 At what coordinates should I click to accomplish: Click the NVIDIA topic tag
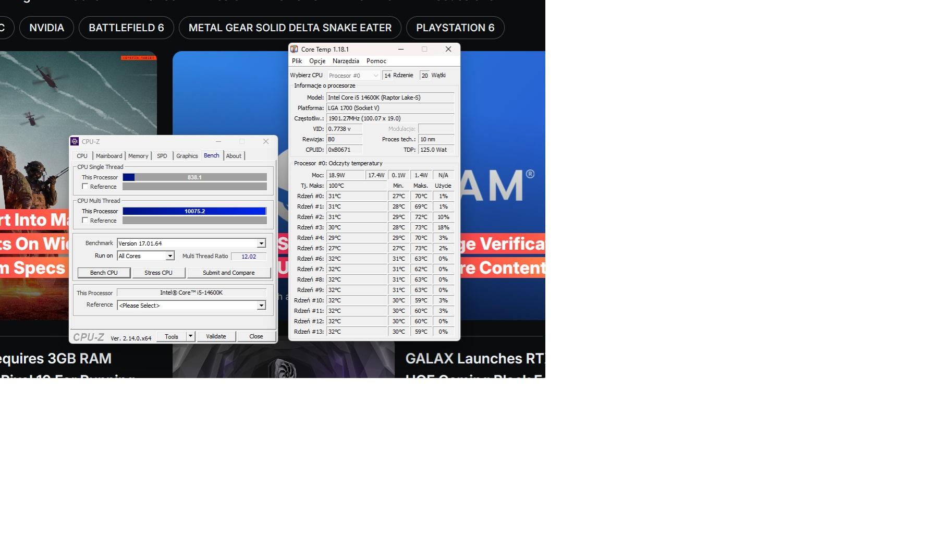pos(46,28)
